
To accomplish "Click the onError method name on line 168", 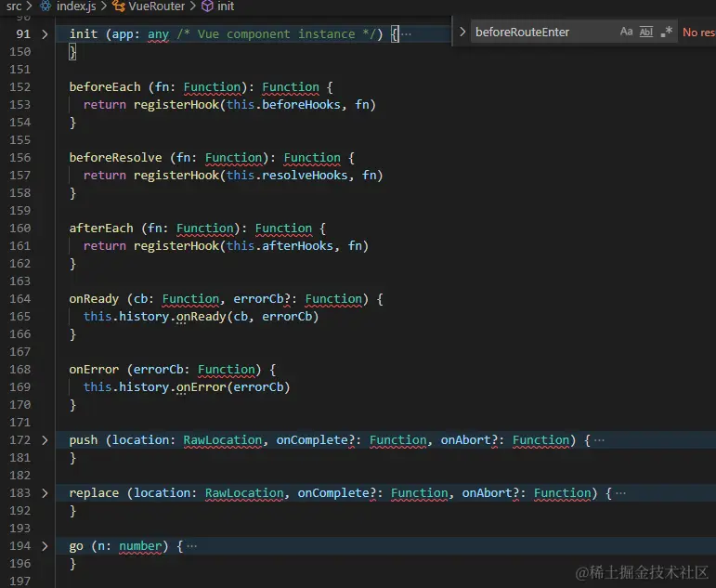I will click(94, 369).
